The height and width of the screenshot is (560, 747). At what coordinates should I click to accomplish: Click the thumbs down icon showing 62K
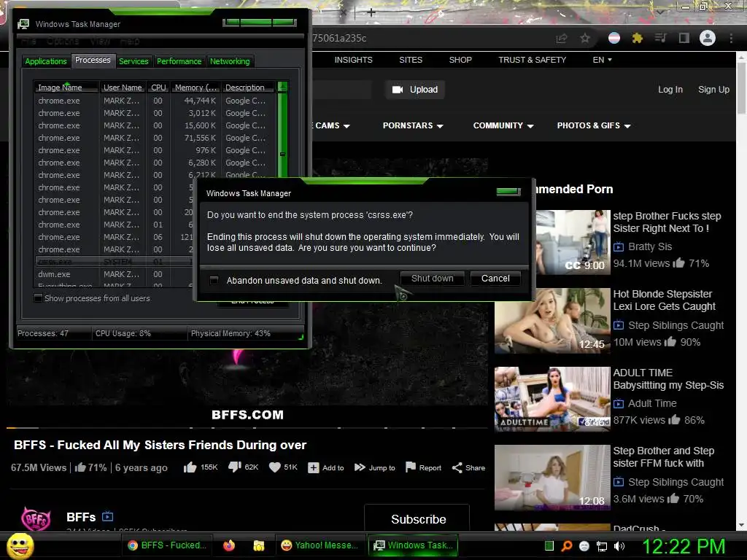pos(234,467)
